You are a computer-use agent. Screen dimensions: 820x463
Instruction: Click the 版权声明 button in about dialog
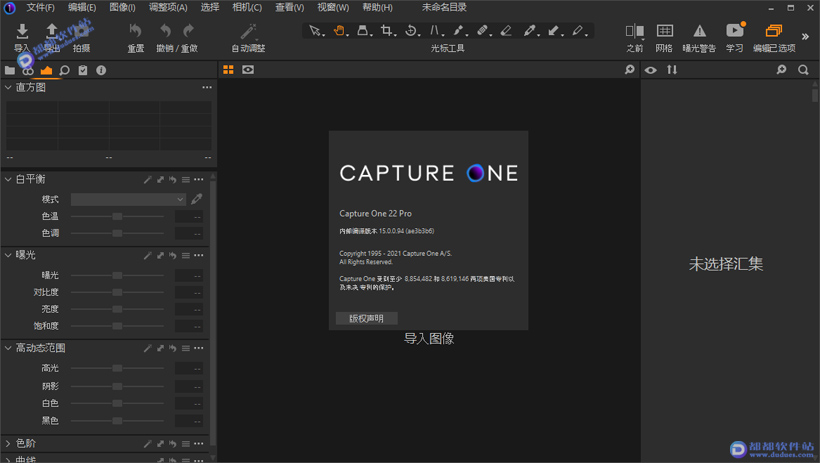[367, 318]
